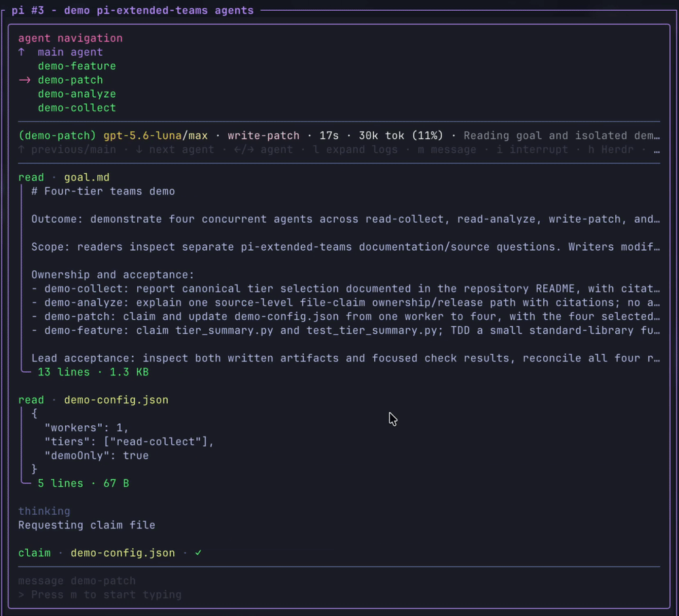Select demo-patch agent in navigation list
The width and height of the screenshot is (679, 616).
click(70, 79)
